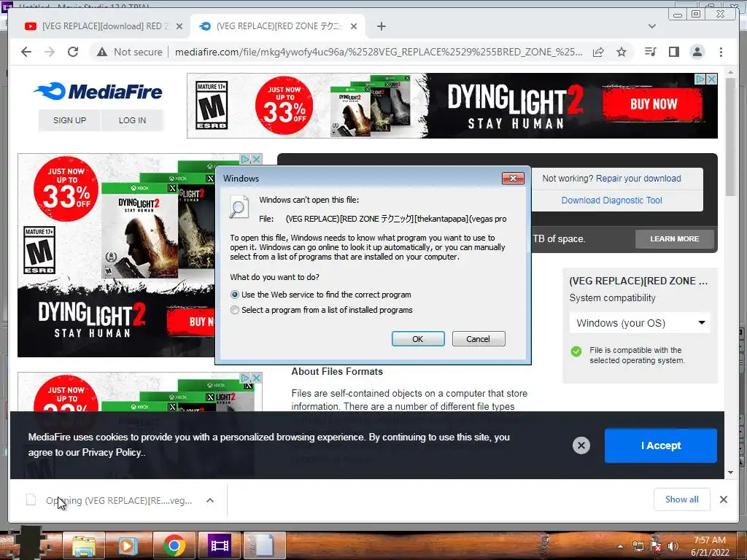
Task: Open the Windows (your OS) compatibility dropdown
Action: (639, 323)
